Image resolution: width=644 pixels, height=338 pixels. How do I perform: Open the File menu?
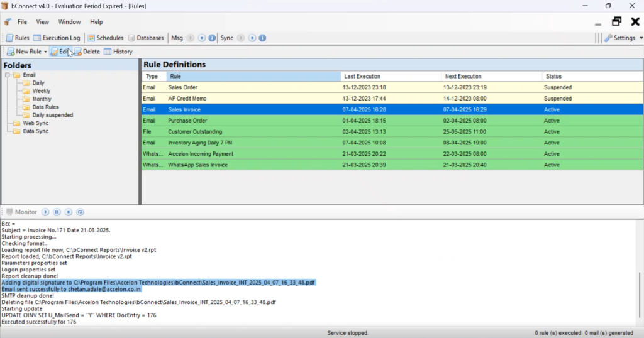(22, 22)
